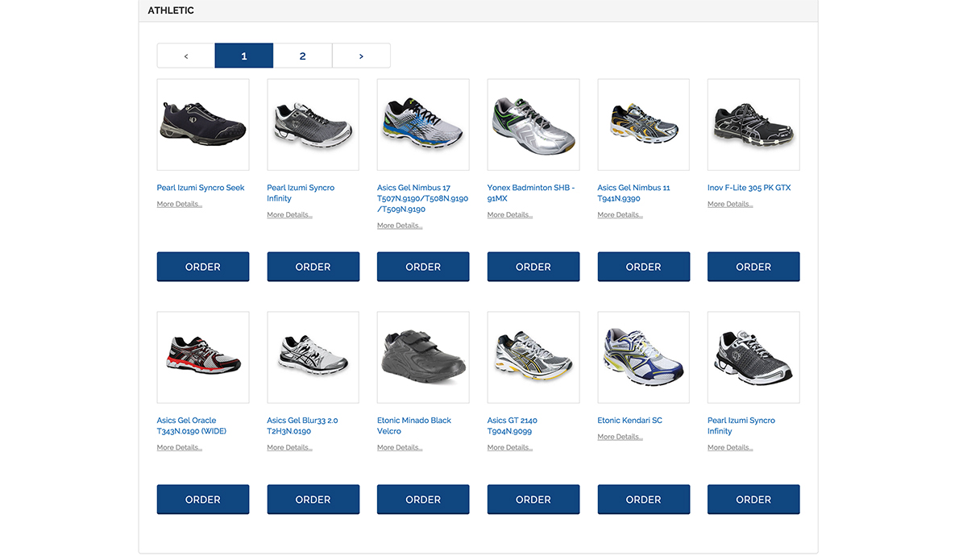The width and height of the screenshot is (967, 560).
Task: Order the Asics Gel Oracle T343N.0190 WIDE
Action: [x=202, y=499]
